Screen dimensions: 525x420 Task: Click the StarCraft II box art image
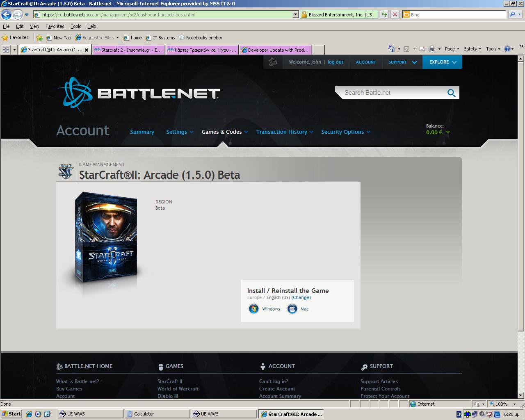pyautogui.click(x=106, y=238)
